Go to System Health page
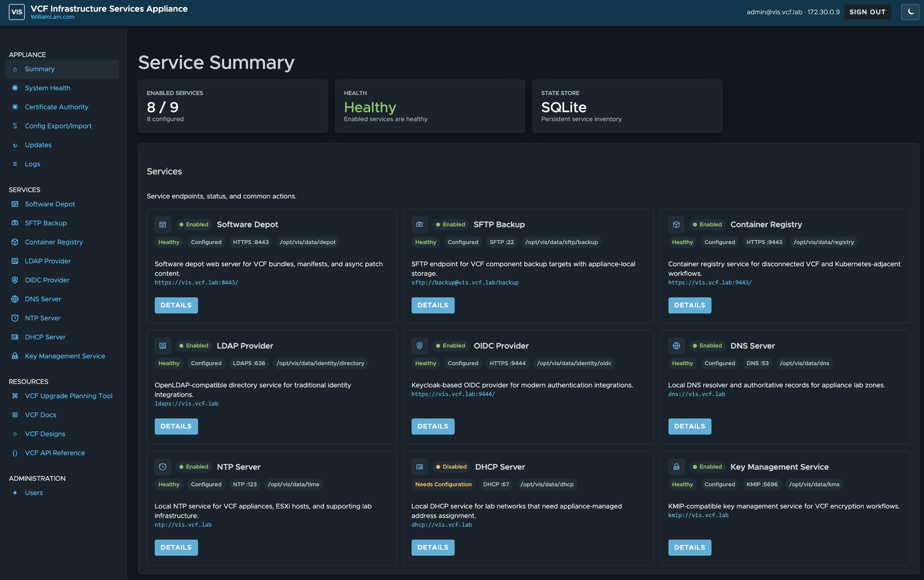The width and height of the screenshot is (924, 580). tap(62, 88)
